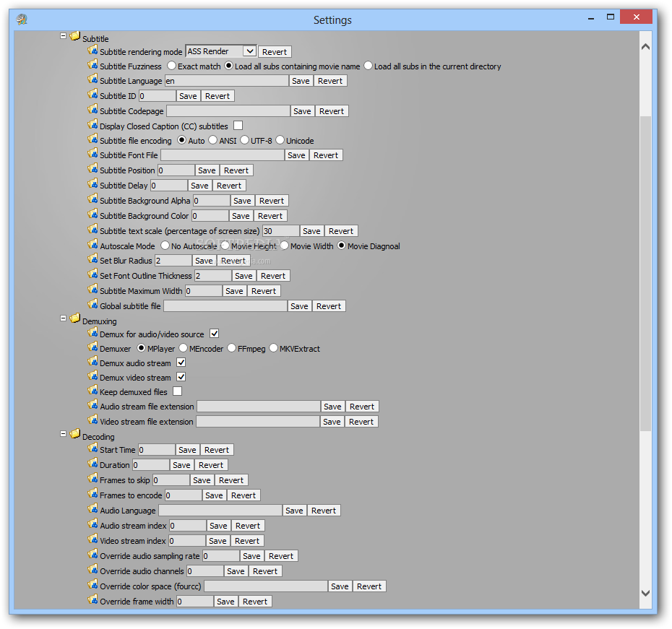Screen dimensions: 672x629
Task: Click the Global subtitle file input field
Action: coord(225,306)
